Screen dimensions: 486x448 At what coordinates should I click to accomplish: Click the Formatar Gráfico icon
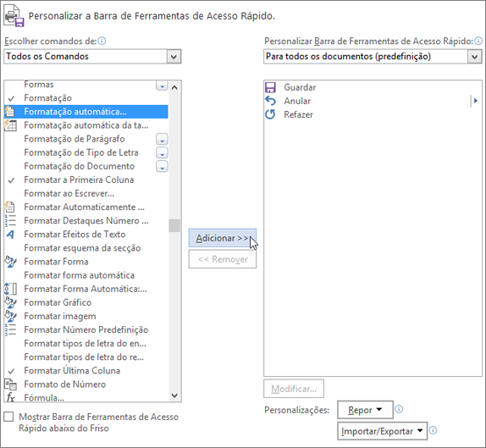coord(10,302)
